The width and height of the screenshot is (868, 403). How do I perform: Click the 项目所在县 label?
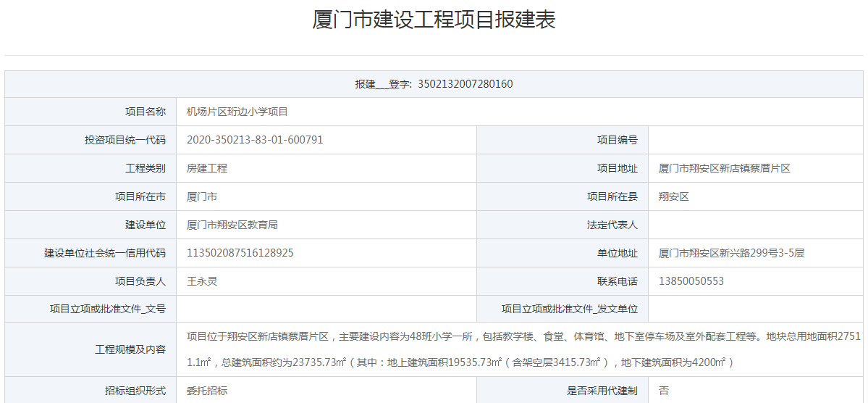coord(612,196)
